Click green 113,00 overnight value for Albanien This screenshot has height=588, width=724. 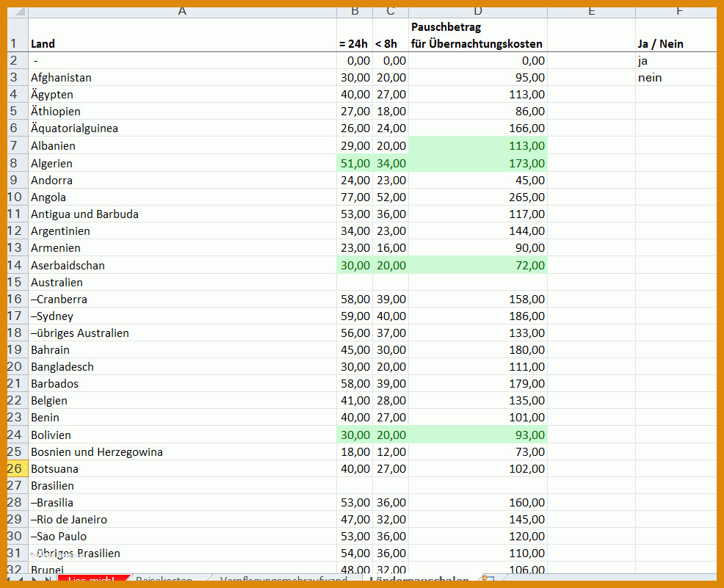pyautogui.click(x=478, y=145)
